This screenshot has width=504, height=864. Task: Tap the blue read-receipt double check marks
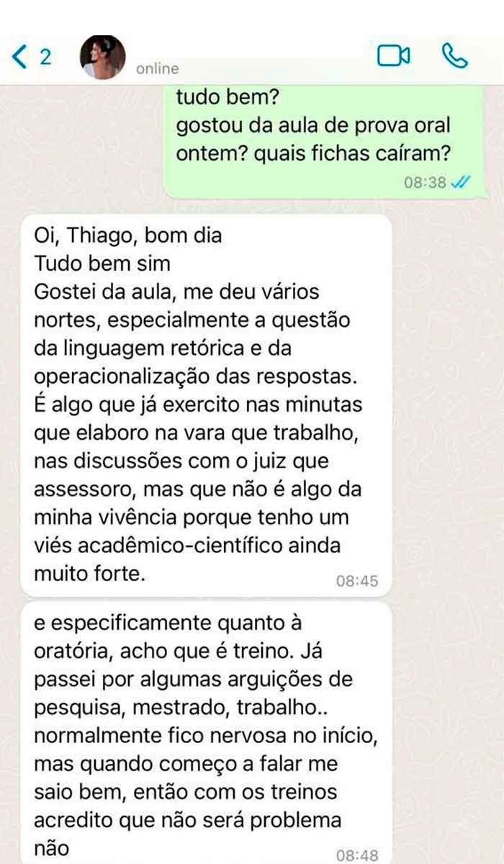click(x=460, y=183)
